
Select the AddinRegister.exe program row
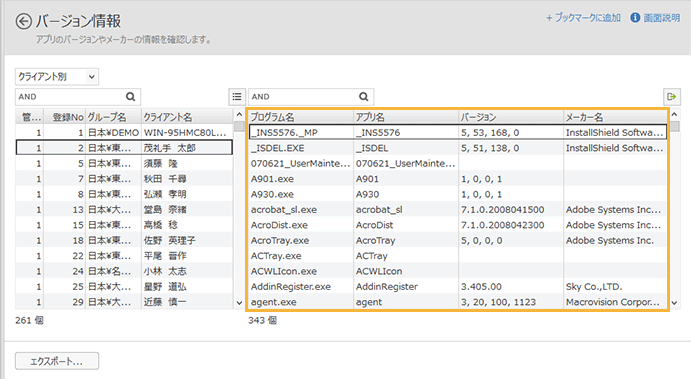(x=457, y=287)
